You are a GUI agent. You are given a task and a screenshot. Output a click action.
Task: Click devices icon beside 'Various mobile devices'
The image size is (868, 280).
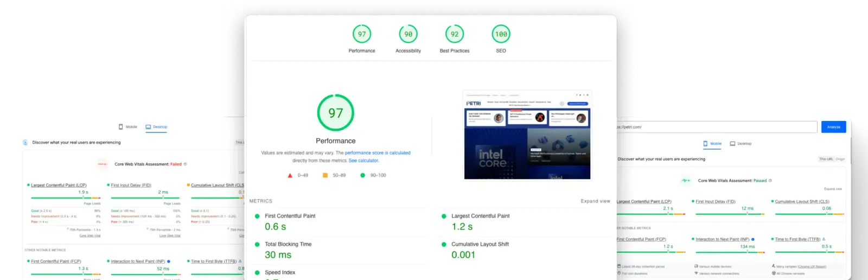pyautogui.click(x=696, y=266)
